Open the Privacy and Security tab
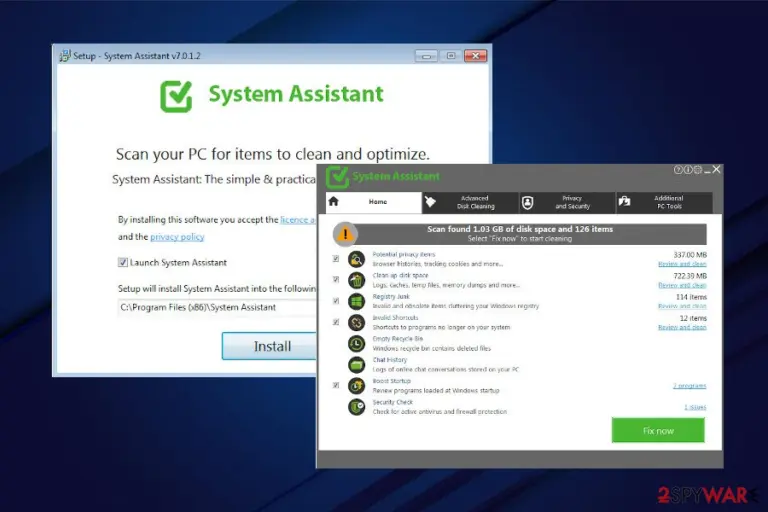Image resolution: width=768 pixels, height=512 pixels. (x=567, y=202)
